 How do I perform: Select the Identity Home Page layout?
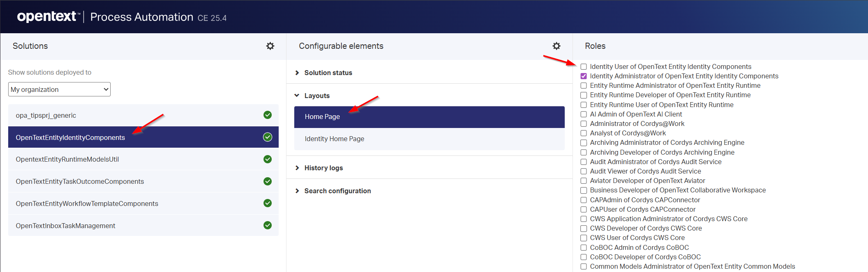334,139
